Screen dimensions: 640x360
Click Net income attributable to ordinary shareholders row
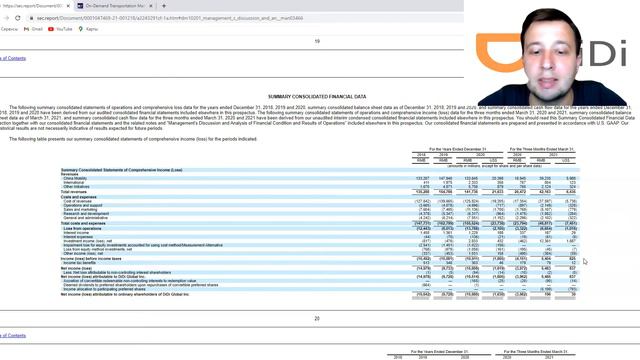(125, 294)
